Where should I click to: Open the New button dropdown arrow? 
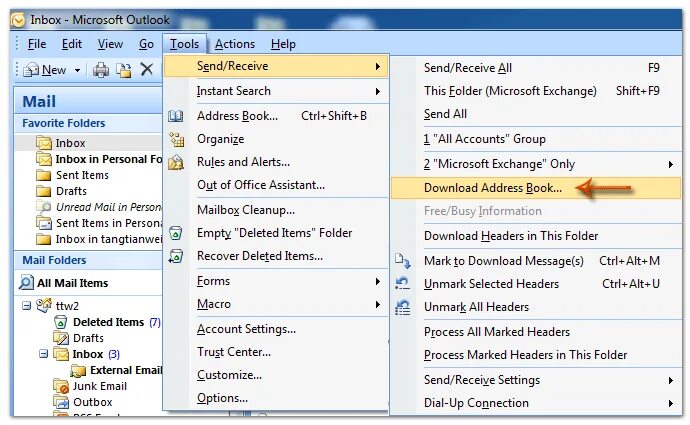[77, 70]
